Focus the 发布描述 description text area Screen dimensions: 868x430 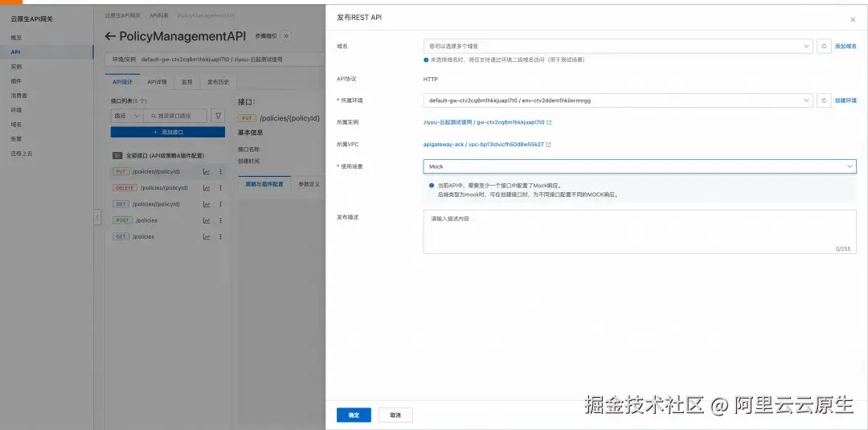click(640, 232)
